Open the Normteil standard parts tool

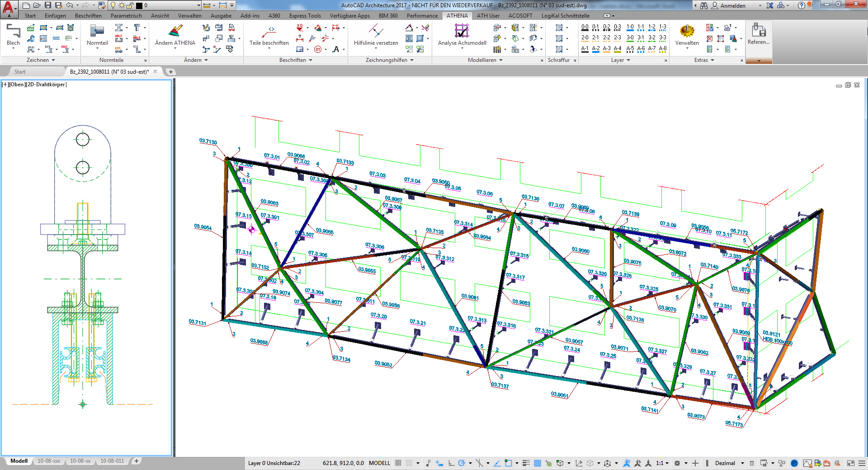pyautogui.click(x=97, y=35)
